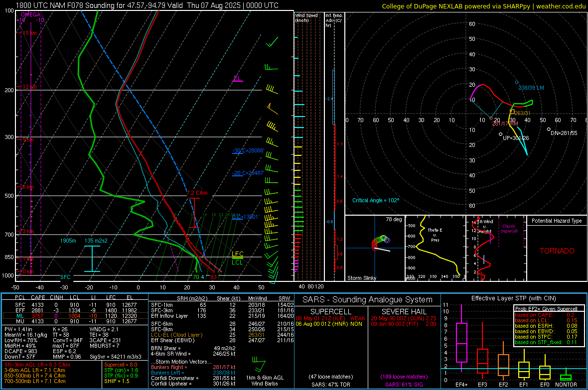588x390 pixels.
Task: Click the cyan SFC label on Skew-T
Action: [x=65, y=277]
